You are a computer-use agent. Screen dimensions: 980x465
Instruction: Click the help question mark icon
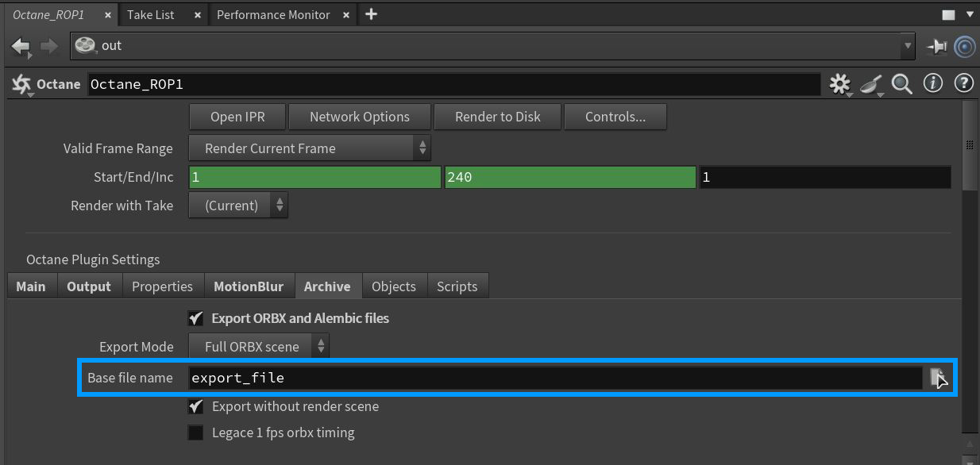[x=963, y=83]
